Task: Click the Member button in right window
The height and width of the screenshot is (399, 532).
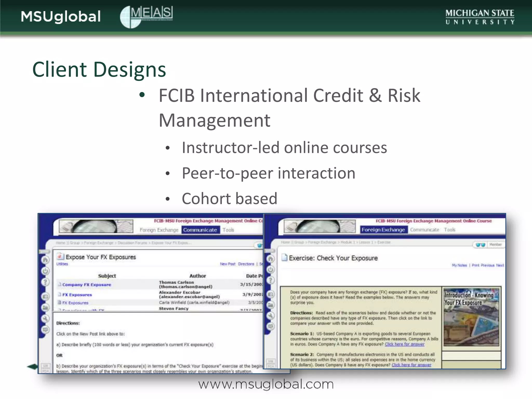Action: 496,244
